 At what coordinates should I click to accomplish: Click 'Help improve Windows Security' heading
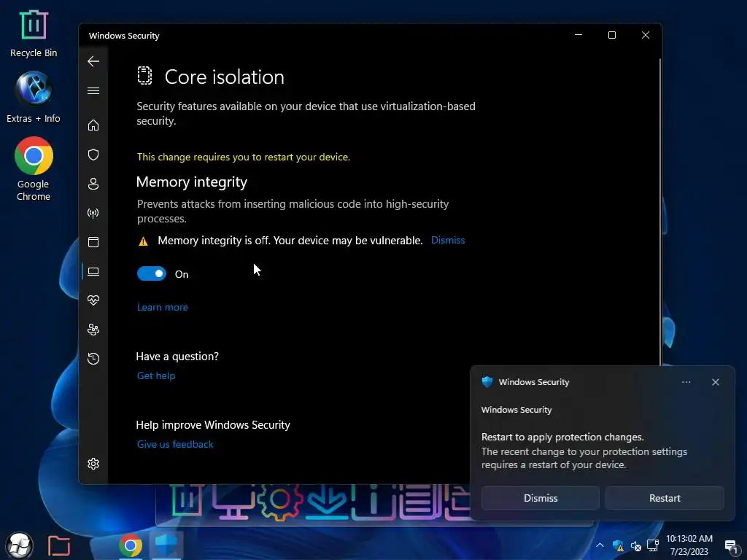[213, 425]
